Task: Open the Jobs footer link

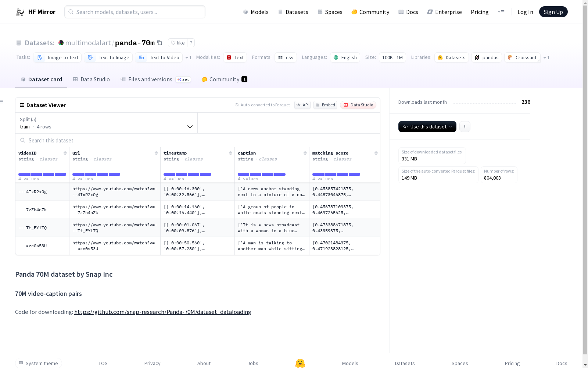Action: coord(253,363)
